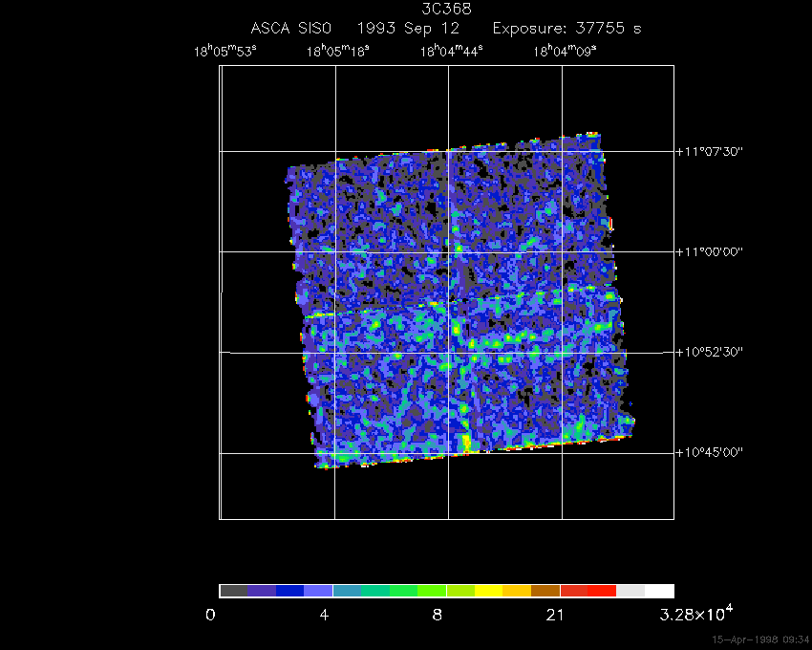The width and height of the screenshot is (812, 650).
Task: Select the +11°07'30" declination label
Action: pyautogui.click(x=710, y=151)
